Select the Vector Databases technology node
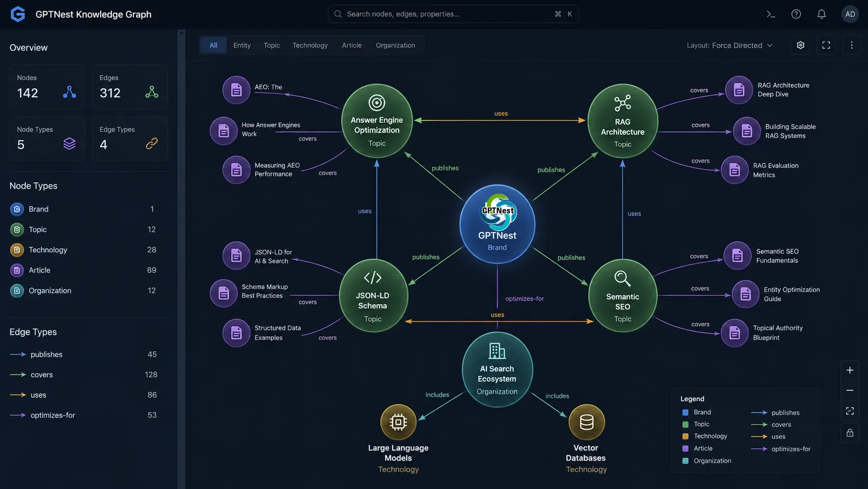Image resolution: width=868 pixels, height=489 pixels. pyautogui.click(x=587, y=422)
